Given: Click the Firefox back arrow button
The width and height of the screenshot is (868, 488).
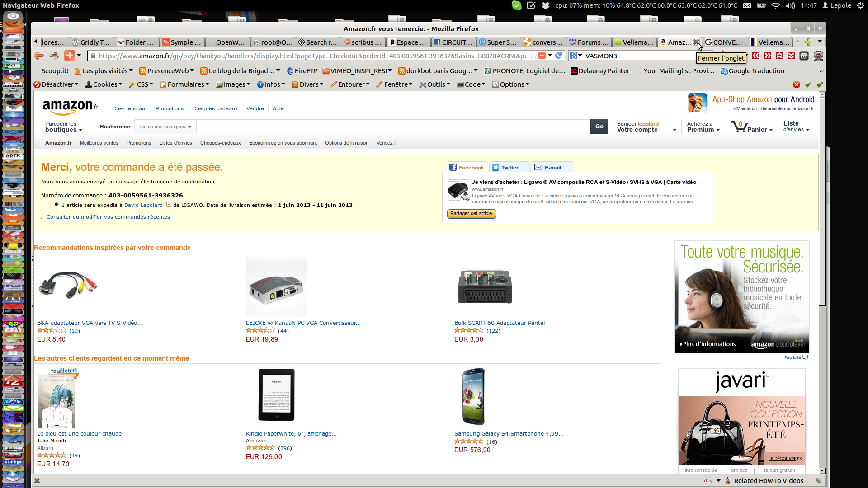Looking at the screenshot, I should pos(39,56).
